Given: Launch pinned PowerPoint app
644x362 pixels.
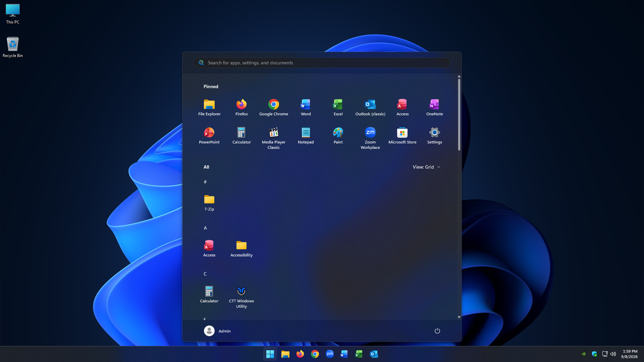Looking at the screenshot, I should pyautogui.click(x=209, y=136).
